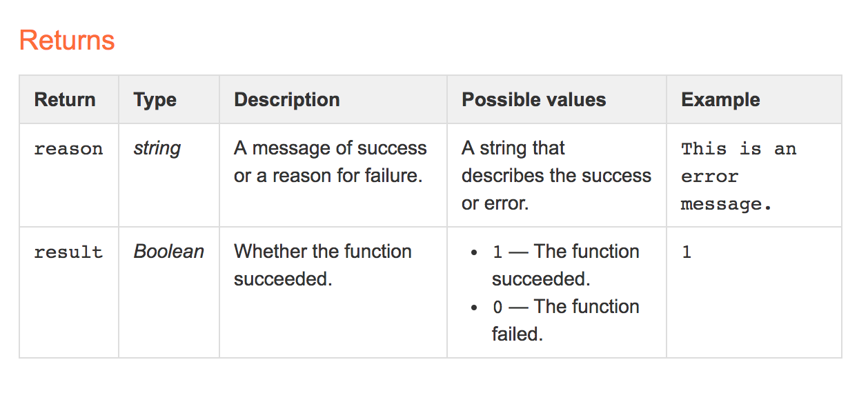This screenshot has width=868, height=402.
Task: Click the Description column header
Action: click(287, 99)
